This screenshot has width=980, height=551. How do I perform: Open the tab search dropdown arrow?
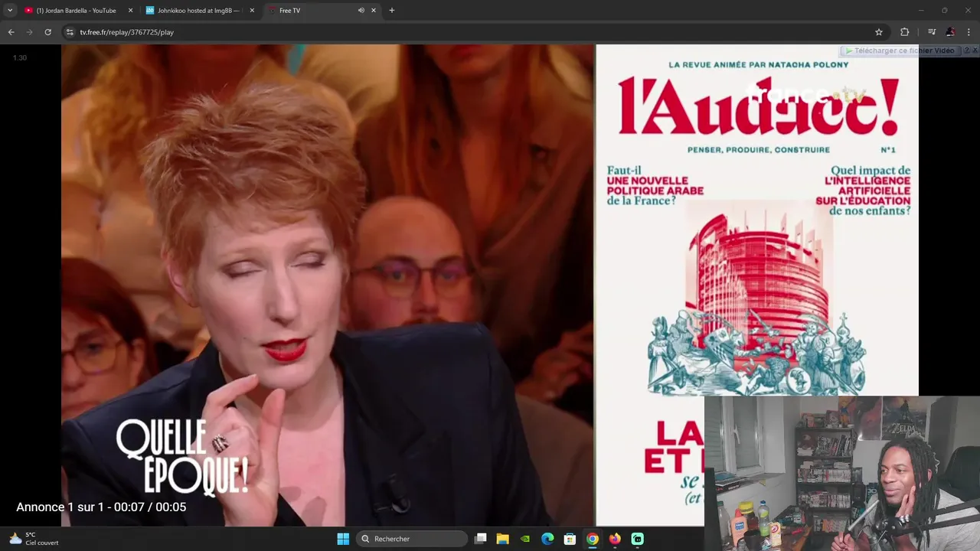(x=10, y=10)
